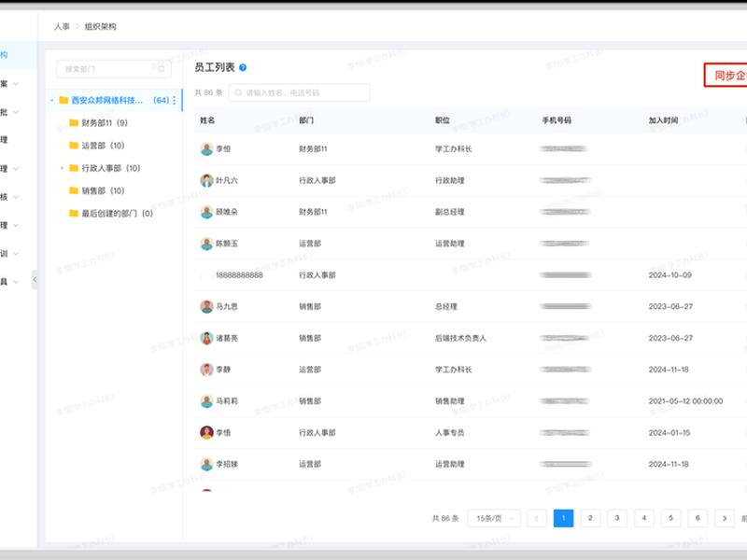747x560 pixels.
Task: Go to page 2 of the employee list
Action: pyautogui.click(x=590, y=518)
